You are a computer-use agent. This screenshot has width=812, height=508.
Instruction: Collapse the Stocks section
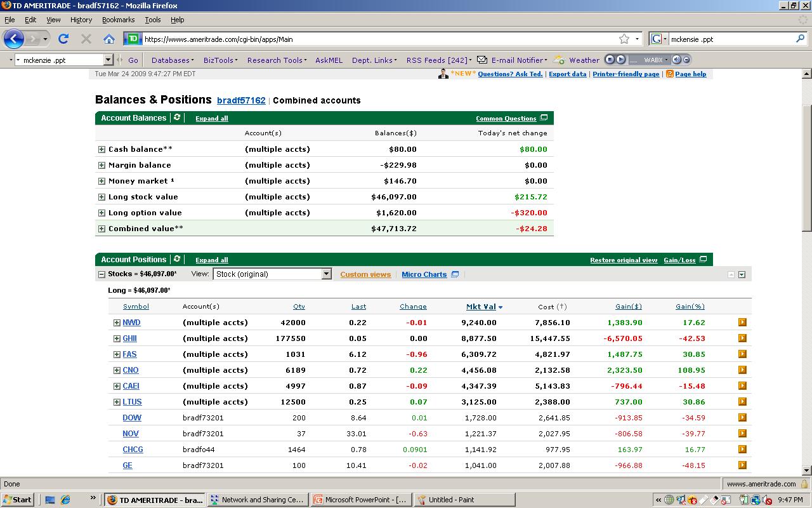click(101, 274)
